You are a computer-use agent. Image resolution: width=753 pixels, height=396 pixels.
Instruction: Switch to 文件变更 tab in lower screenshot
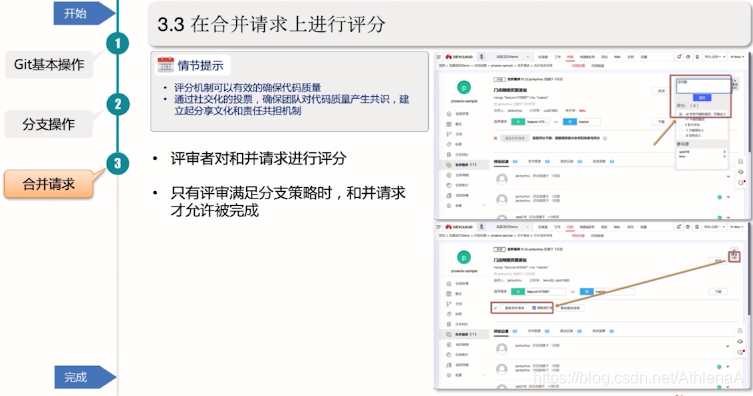(x=534, y=331)
